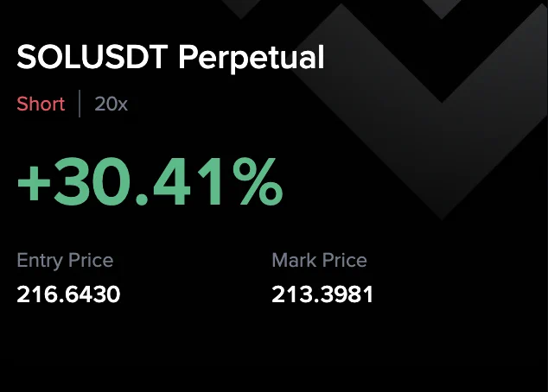Click the Entry Price label
The height and width of the screenshot is (392, 548).
(x=65, y=261)
